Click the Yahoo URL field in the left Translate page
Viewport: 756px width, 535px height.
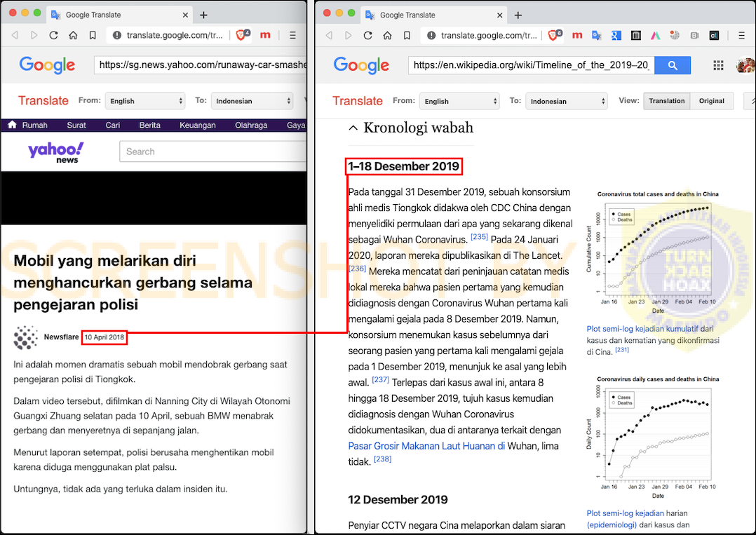tap(200, 65)
